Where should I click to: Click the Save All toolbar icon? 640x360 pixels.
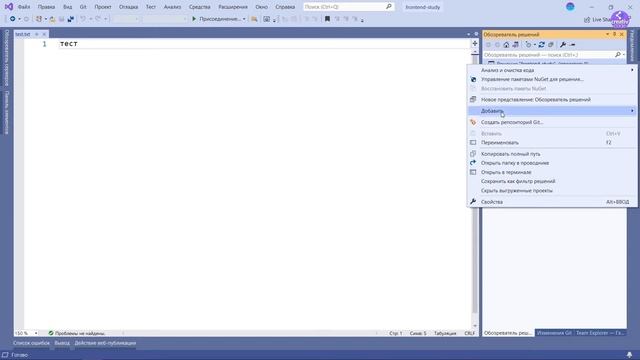(71, 19)
